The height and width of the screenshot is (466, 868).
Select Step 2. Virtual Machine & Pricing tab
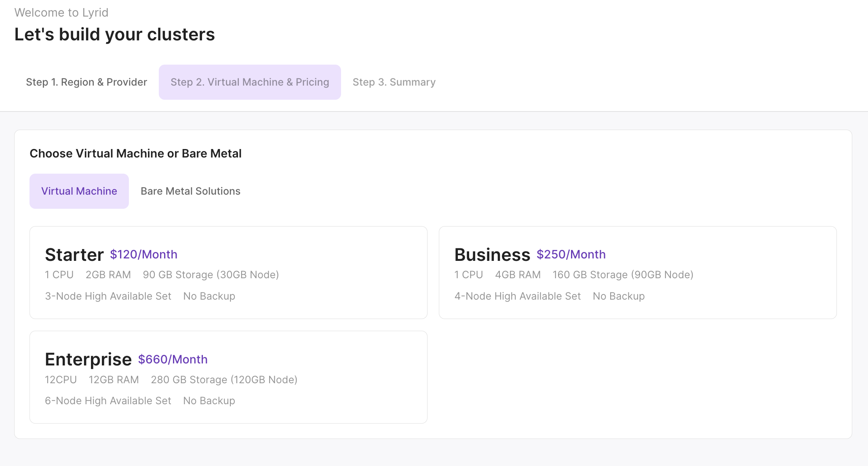pos(250,82)
